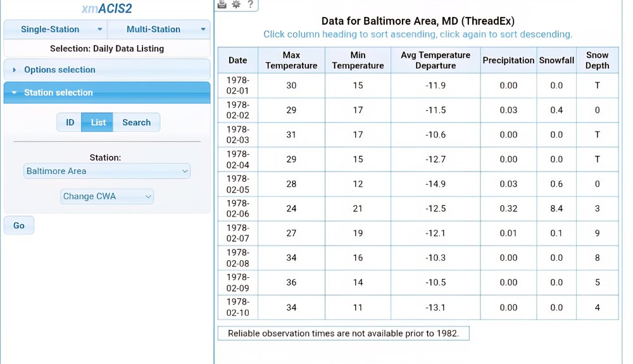
Task: Open the Multi-Station dropdown menu
Action: coord(159,29)
